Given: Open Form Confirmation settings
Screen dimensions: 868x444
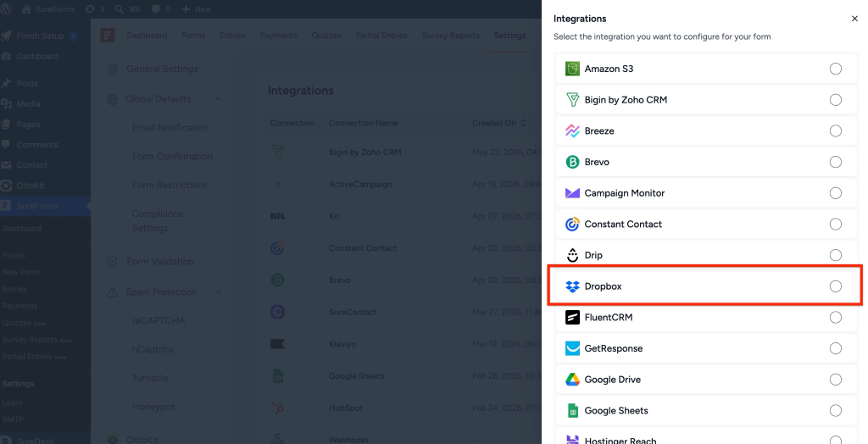Looking at the screenshot, I should point(172,156).
